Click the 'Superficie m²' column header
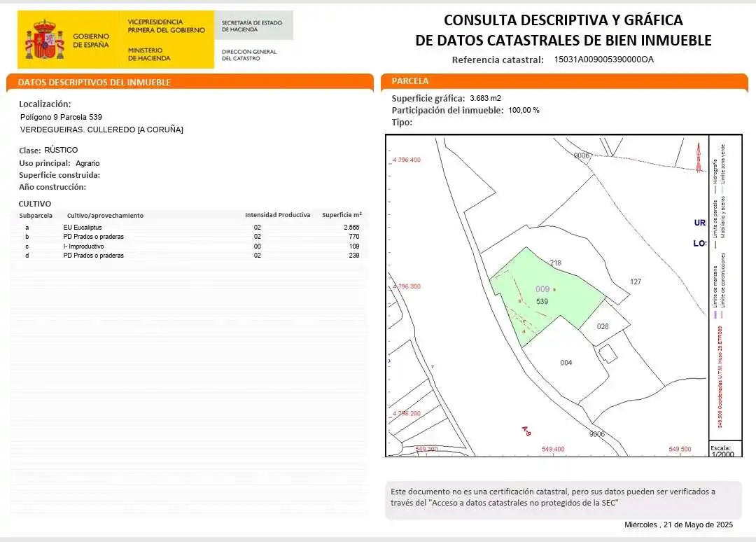Viewport: 756px width, 542px height. pyautogui.click(x=342, y=214)
